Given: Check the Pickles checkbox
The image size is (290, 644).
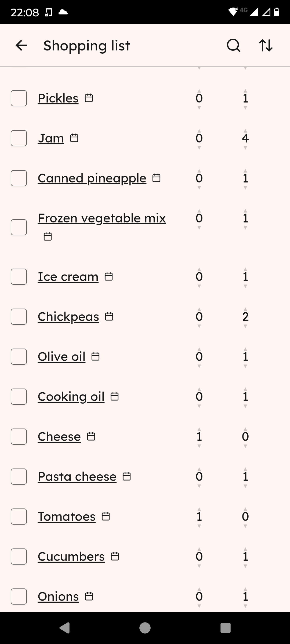Looking at the screenshot, I should [x=19, y=98].
